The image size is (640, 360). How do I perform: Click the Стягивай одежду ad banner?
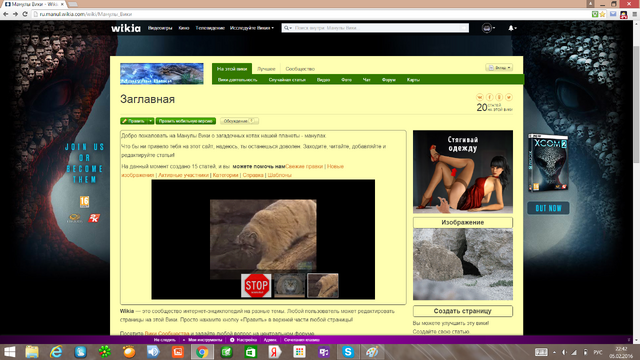pos(463,172)
